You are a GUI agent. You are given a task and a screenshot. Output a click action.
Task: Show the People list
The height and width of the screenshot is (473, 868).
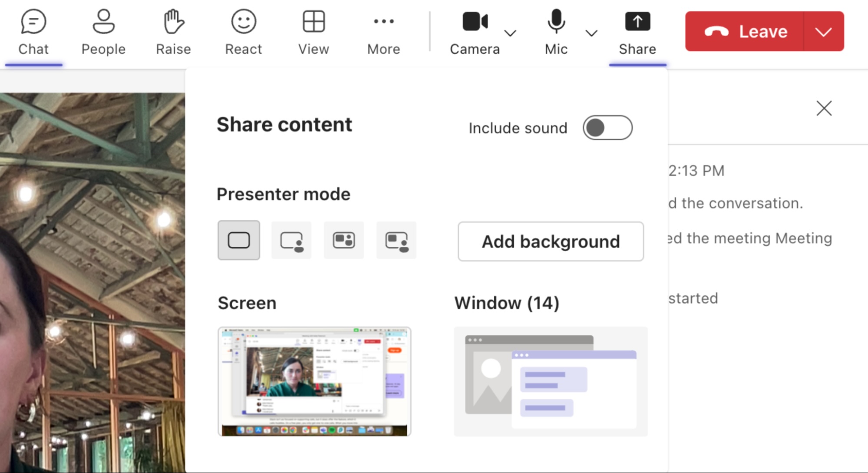(x=103, y=33)
